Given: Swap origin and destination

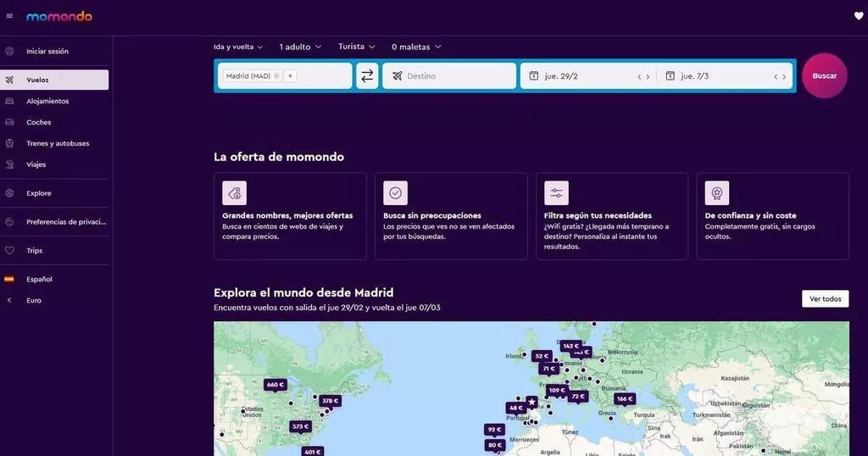Looking at the screenshot, I should coord(367,75).
